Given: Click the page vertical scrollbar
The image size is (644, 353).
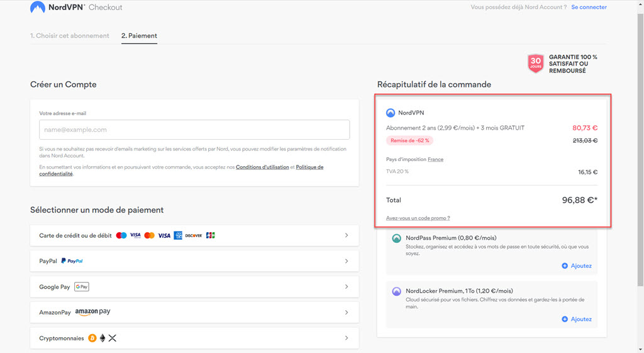Looking at the screenshot, I should [640, 150].
